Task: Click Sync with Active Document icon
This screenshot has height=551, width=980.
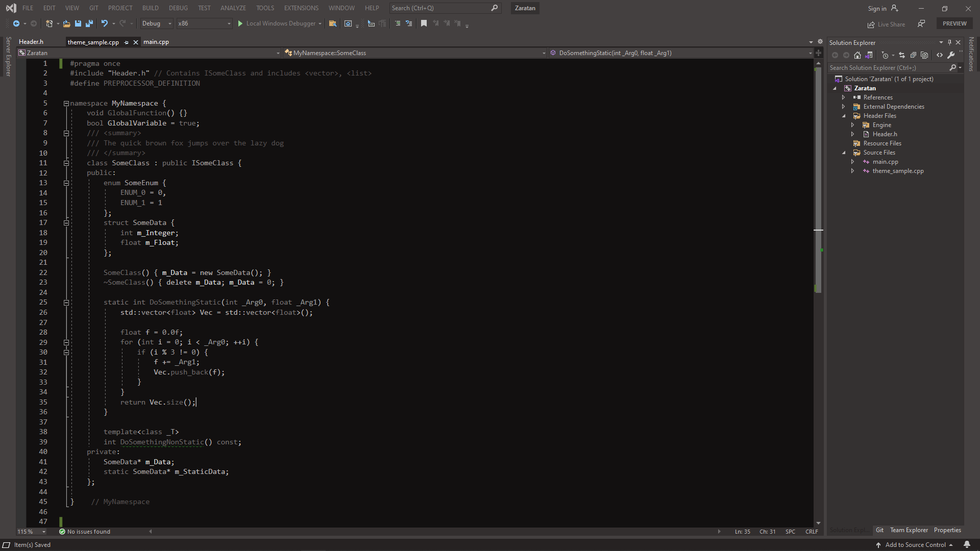Action: tap(902, 55)
